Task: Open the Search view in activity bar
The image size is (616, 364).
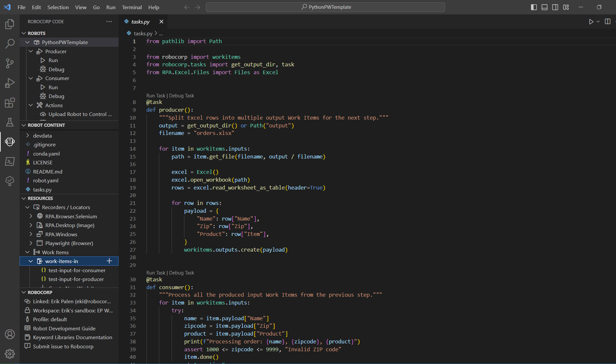Action: pos(10,43)
